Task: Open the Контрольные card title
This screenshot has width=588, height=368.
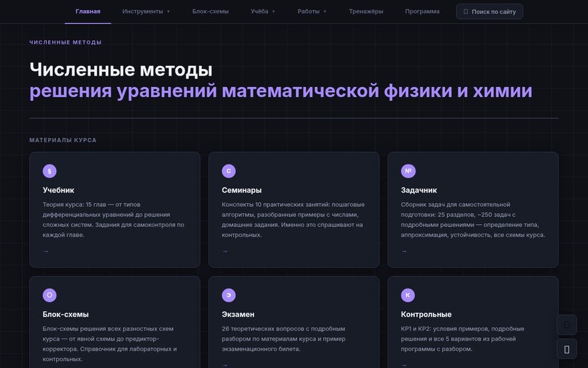Action: pyautogui.click(x=426, y=314)
